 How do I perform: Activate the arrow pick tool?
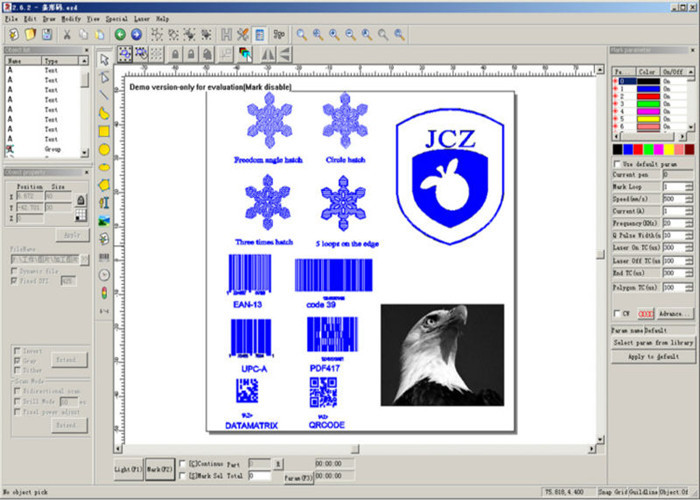104,61
